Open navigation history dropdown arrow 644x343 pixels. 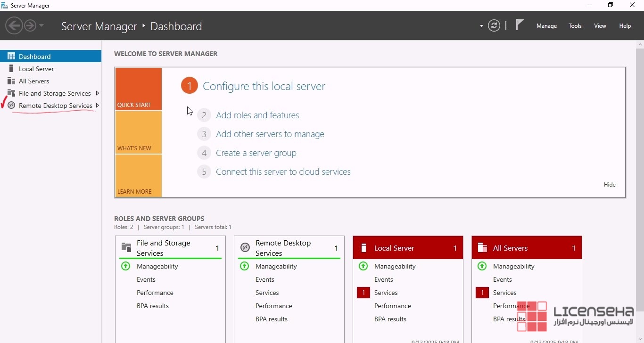point(41,25)
